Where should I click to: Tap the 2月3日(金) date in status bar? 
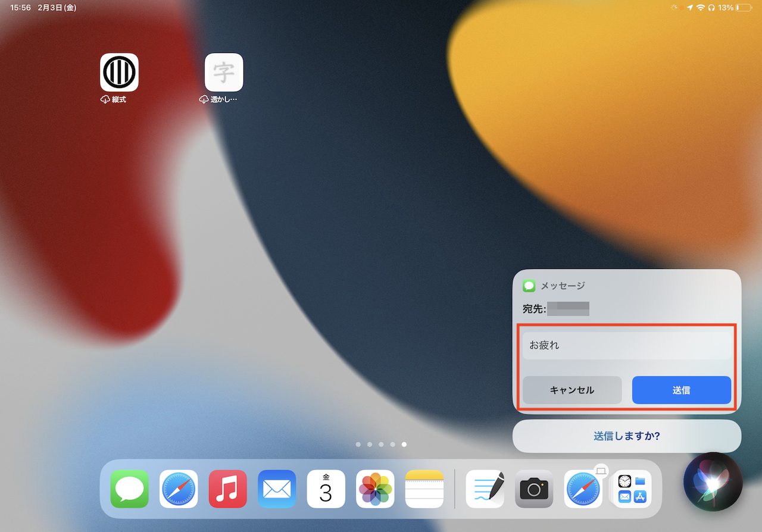[57, 8]
